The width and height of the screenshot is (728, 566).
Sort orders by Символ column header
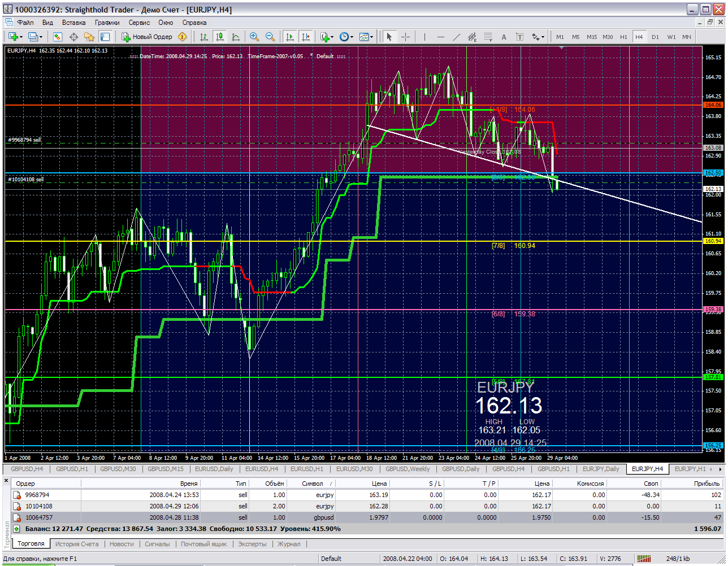[x=312, y=484]
